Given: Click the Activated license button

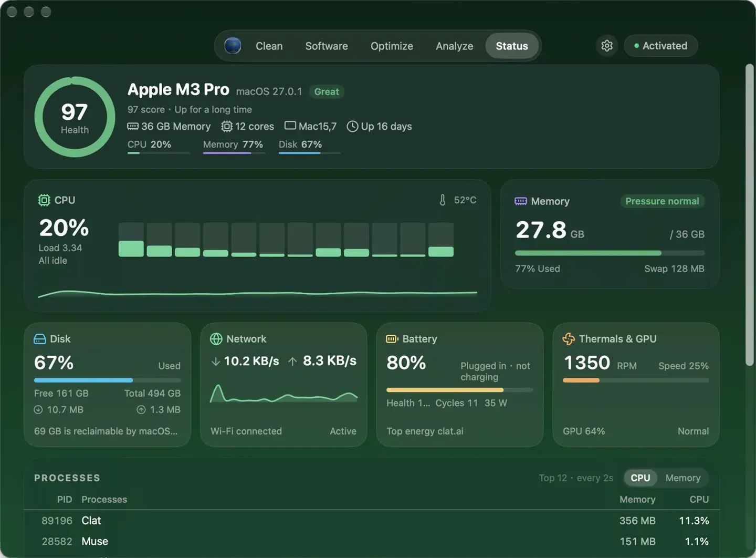Looking at the screenshot, I should [x=661, y=46].
